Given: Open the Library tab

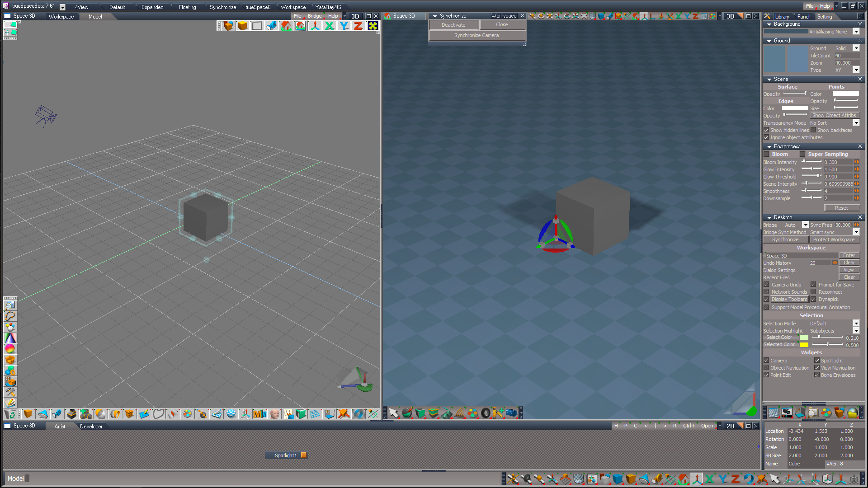Looking at the screenshot, I should click(782, 17).
